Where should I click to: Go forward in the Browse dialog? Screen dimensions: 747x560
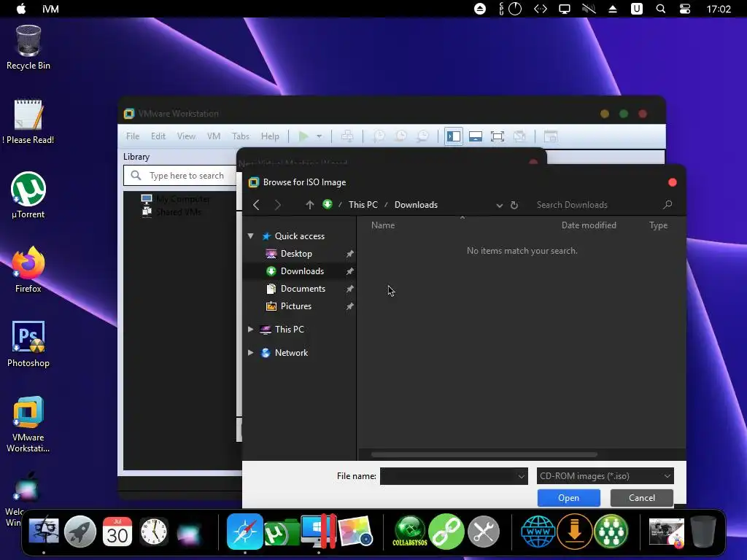[278, 205]
